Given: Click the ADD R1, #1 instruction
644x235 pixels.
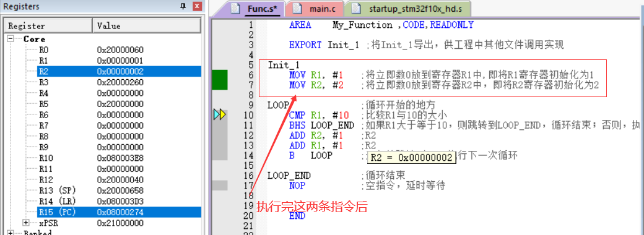Looking at the screenshot, I should (316, 145).
